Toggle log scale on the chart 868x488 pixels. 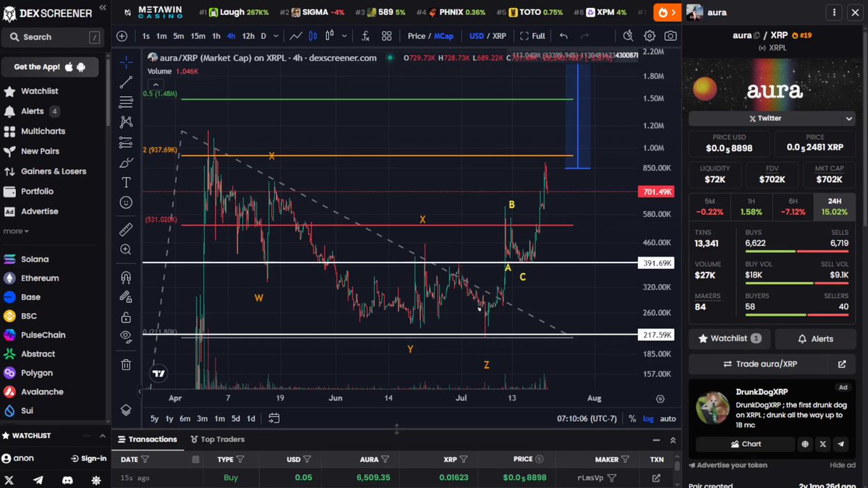pyautogui.click(x=648, y=419)
